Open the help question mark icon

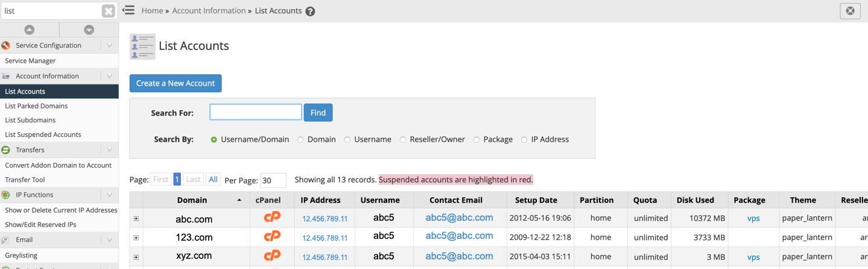[x=310, y=11]
